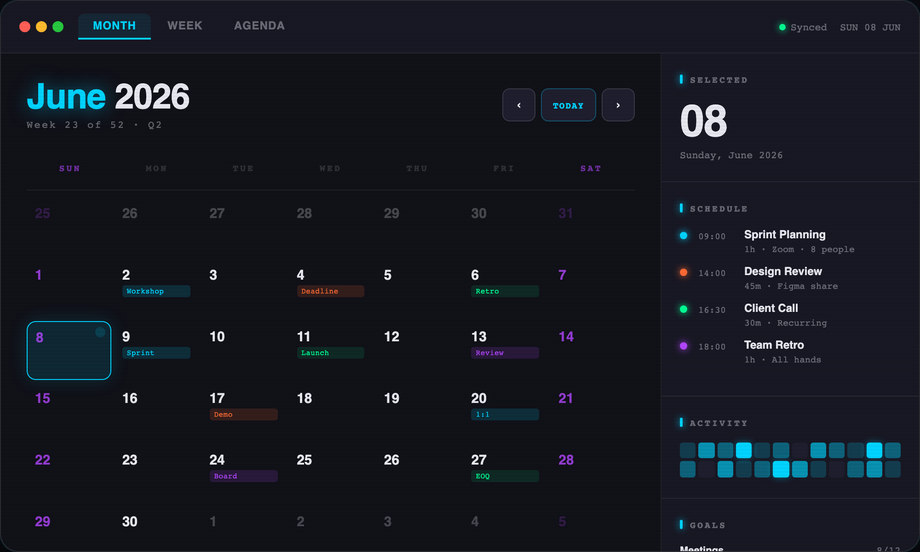
Task: Click the SUN 08 JUN date in header
Action: [870, 28]
